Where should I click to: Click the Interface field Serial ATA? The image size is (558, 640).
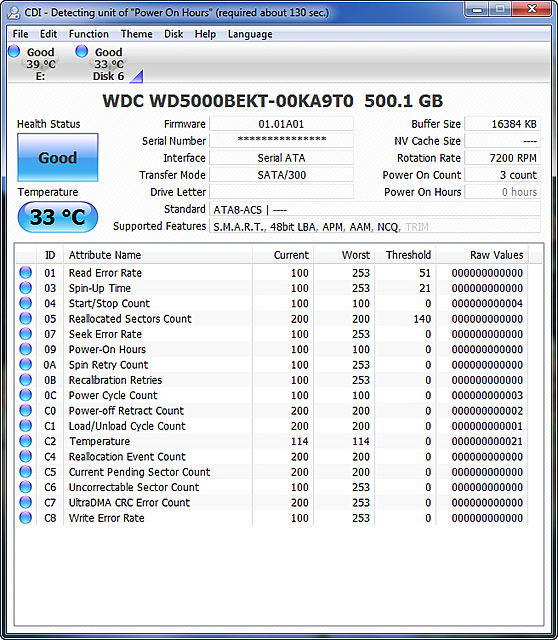click(281, 158)
